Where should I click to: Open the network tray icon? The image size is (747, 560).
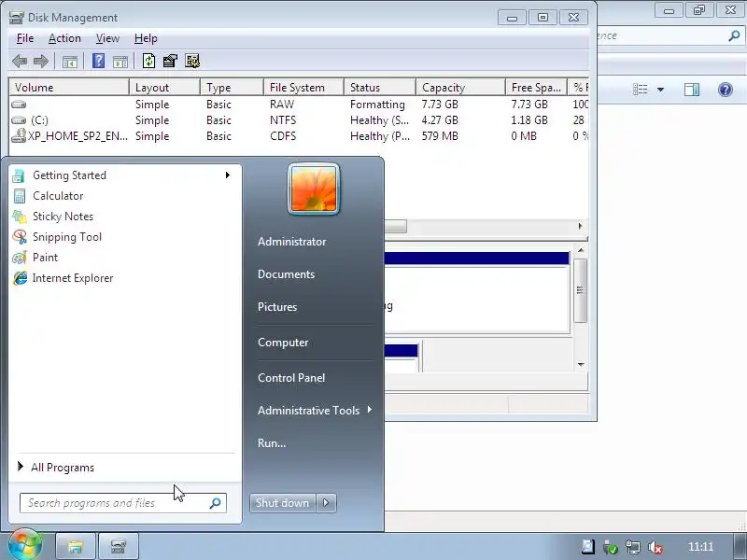[x=633, y=547]
